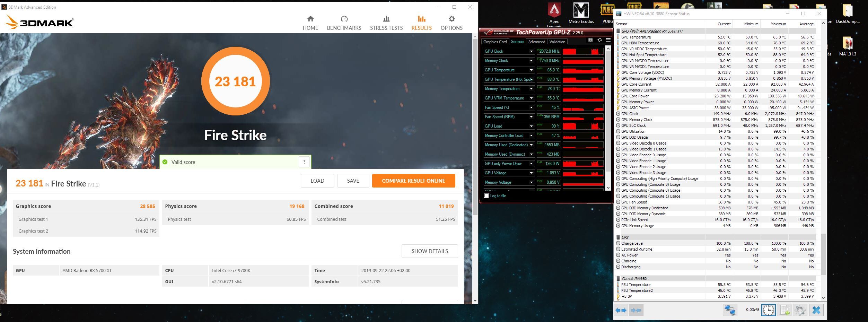
Task: Open Metro Exodus desktop shortcut
Action: 581,13
